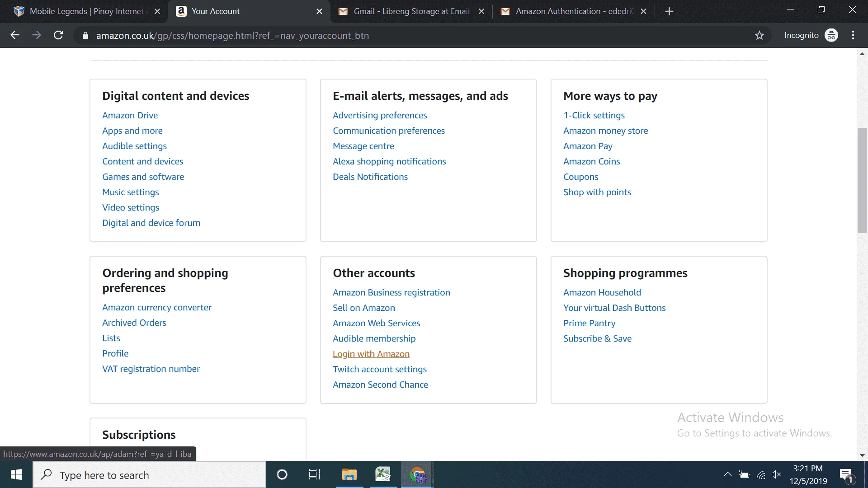Viewport: 868px width, 488px height.
Task: Go to Amazon money store
Action: [606, 131]
